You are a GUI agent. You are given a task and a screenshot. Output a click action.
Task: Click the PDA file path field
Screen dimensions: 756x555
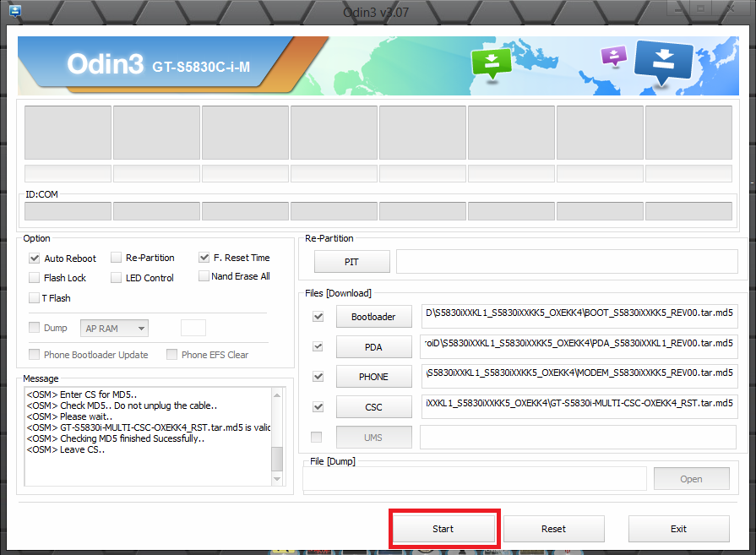pyautogui.click(x=579, y=346)
